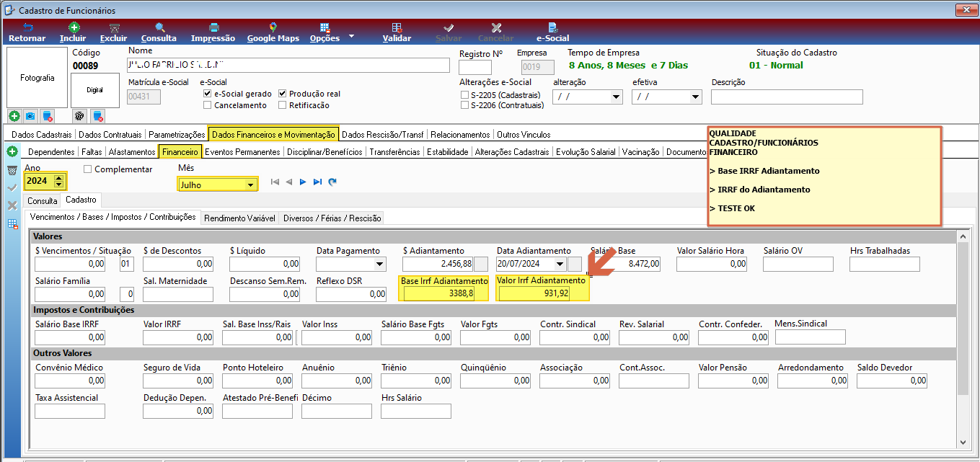Click the refresh icon beside navigation arrows

click(332, 182)
